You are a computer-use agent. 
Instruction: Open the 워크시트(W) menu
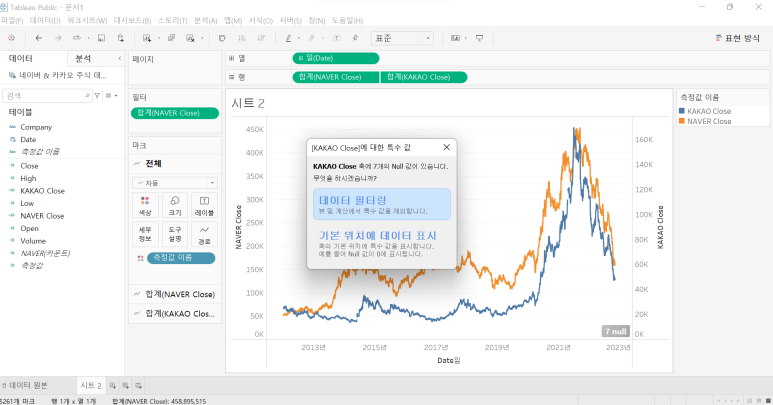(x=87, y=21)
